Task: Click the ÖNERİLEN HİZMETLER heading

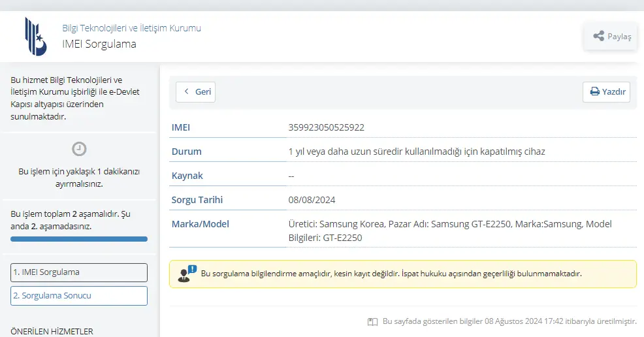Action: [x=52, y=331]
